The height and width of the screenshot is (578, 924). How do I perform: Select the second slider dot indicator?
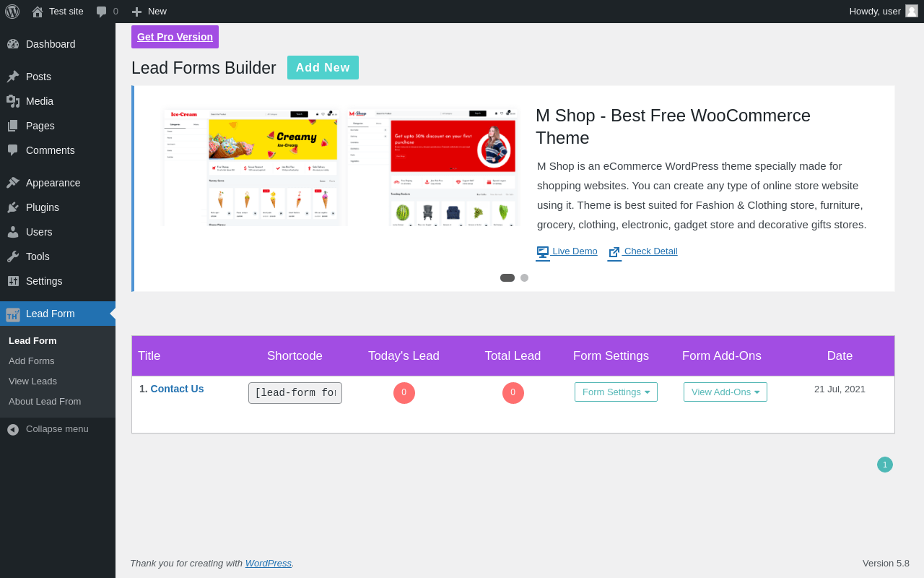click(x=524, y=277)
